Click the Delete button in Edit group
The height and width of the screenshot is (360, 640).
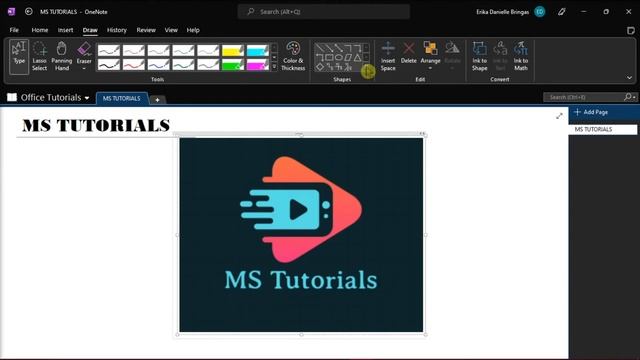pos(409,53)
